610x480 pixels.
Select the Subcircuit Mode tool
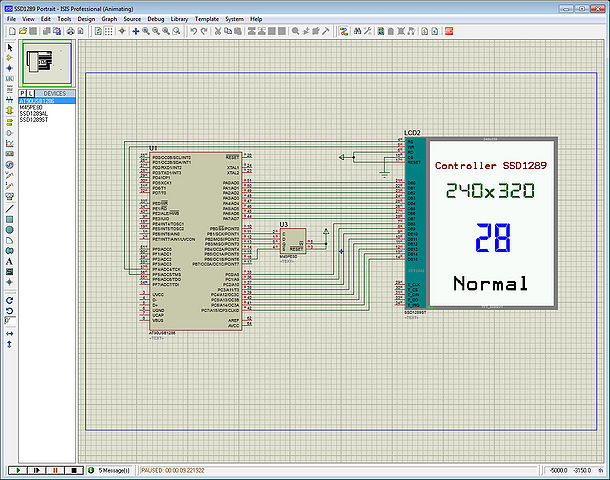point(10,110)
